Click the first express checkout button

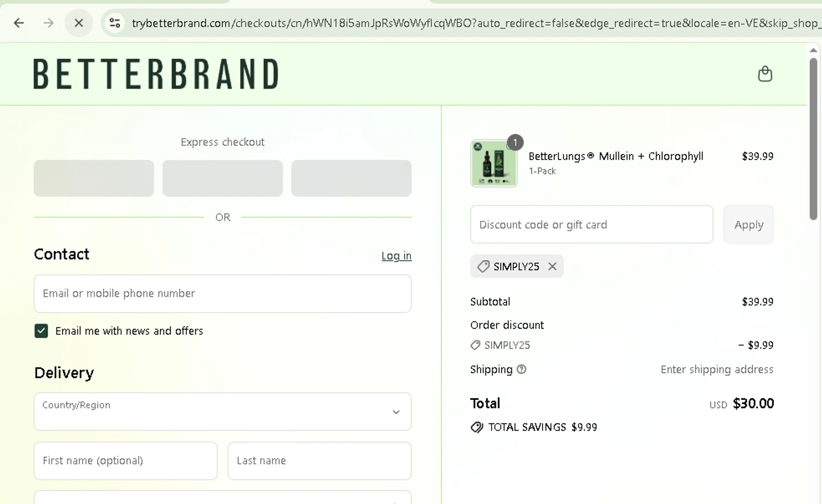pos(94,178)
